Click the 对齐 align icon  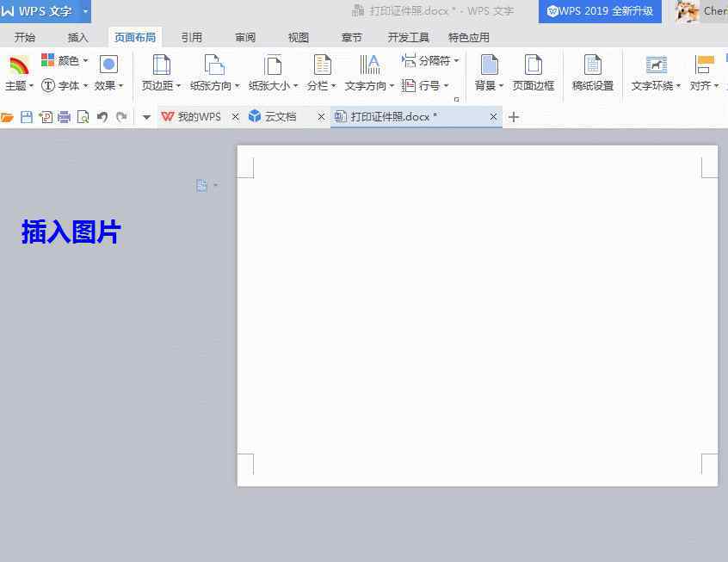click(x=704, y=65)
